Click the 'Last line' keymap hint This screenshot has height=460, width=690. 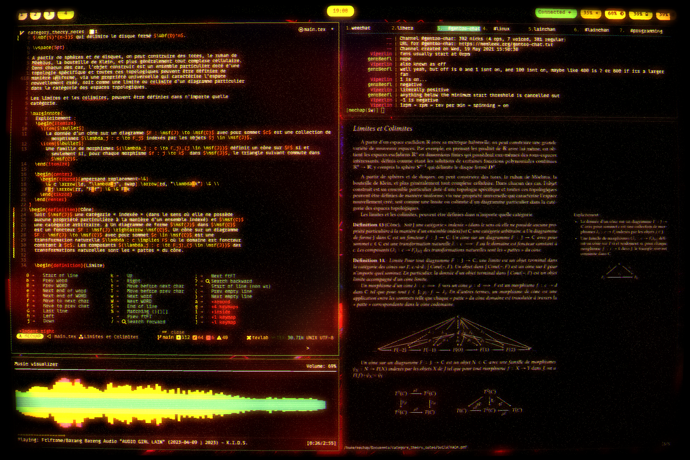[55, 311]
